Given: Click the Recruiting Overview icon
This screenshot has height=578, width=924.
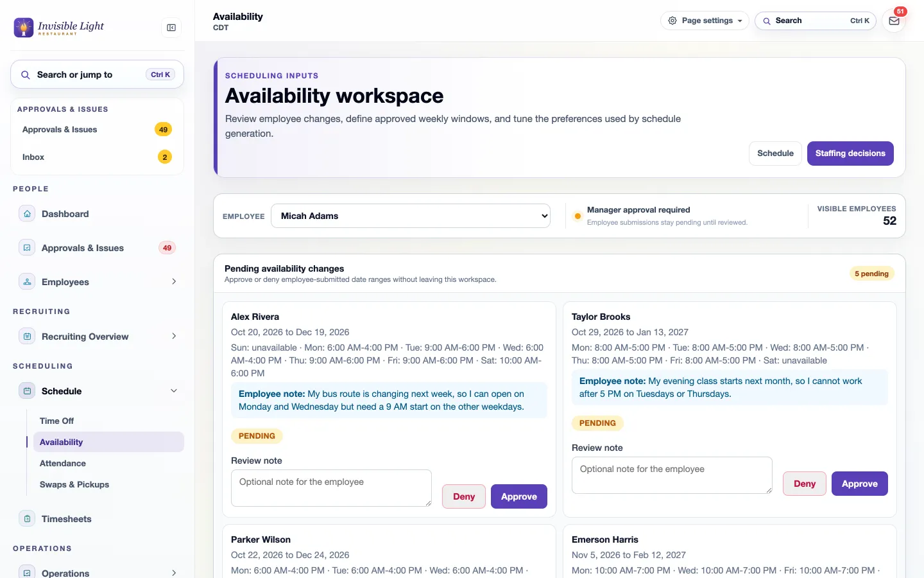Looking at the screenshot, I should pyautogui.click(x=27, y=337).
